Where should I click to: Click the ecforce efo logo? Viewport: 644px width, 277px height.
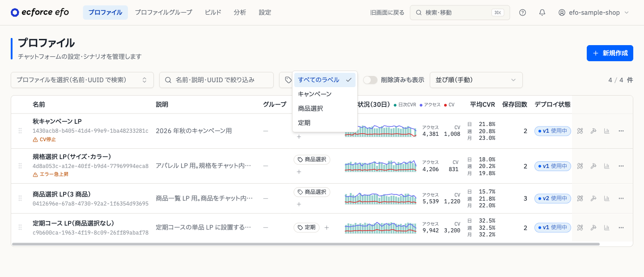tap(40, 13)
